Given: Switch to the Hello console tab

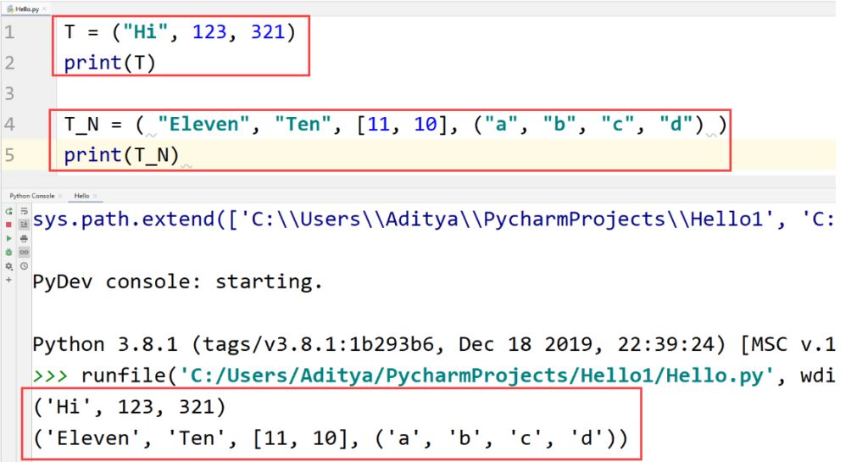Looking at the screenshot, I should pyautogui.click(x=81, y=196).
